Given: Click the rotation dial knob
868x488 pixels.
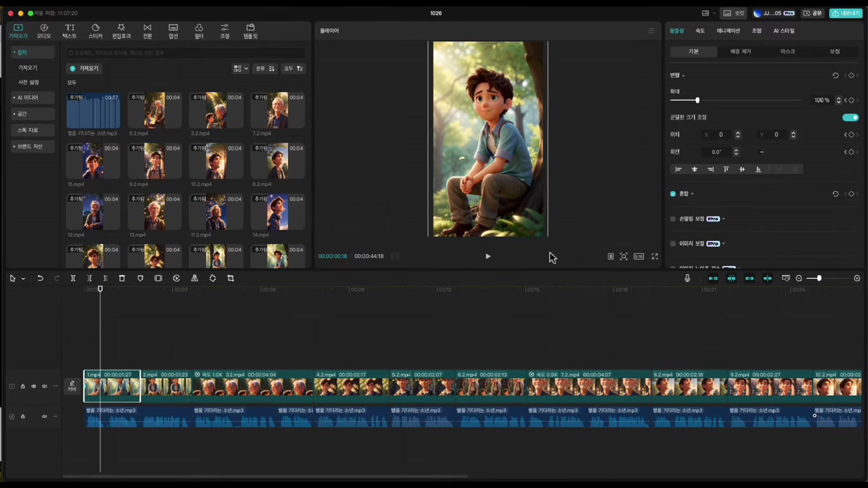Looking at the screenshot, I should coord(761,152).
